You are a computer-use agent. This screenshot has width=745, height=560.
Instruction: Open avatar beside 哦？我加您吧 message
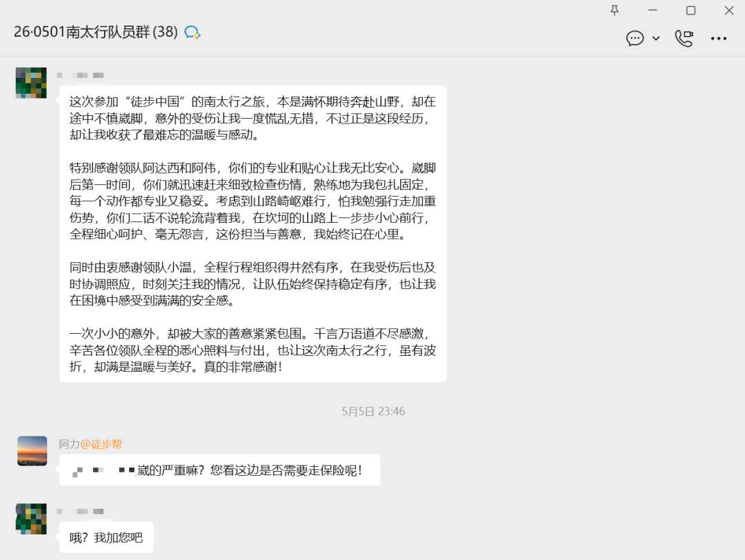(31, 519)
